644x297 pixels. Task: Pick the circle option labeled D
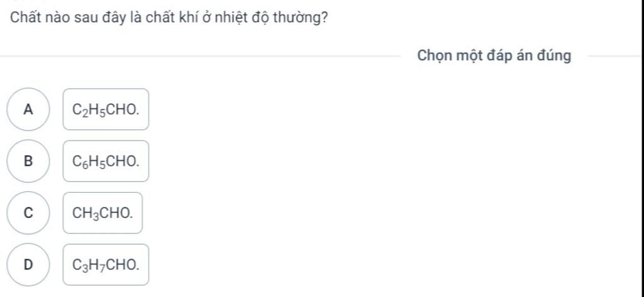coord(27,264)
